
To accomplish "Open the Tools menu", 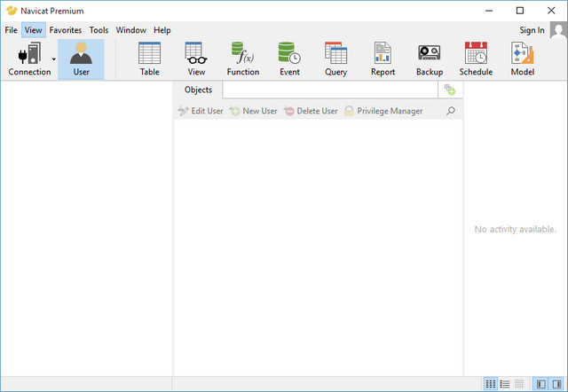I will pyautogui.click(x=99, y=30).
